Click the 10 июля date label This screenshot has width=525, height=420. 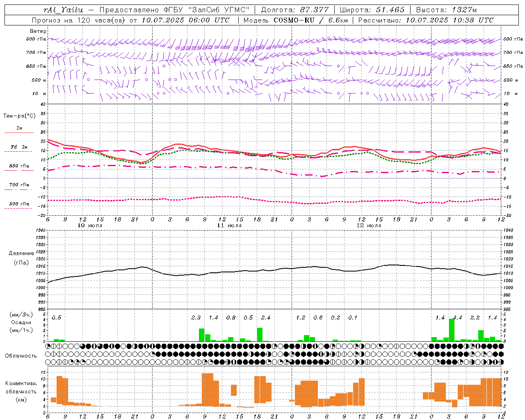point(90,226)
